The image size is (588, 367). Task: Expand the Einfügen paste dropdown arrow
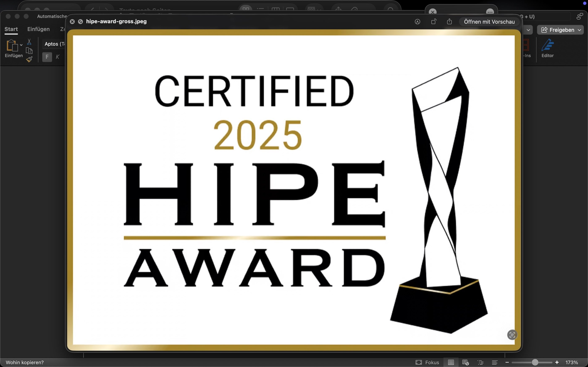[x=21, y=45]
